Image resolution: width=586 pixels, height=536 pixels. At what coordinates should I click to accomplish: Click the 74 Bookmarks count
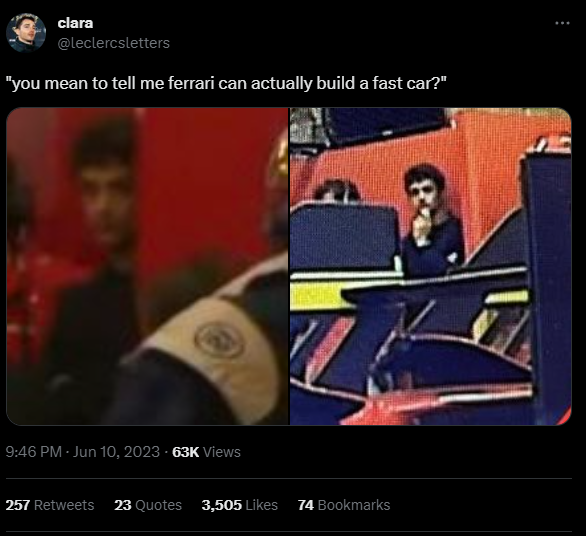344,505
